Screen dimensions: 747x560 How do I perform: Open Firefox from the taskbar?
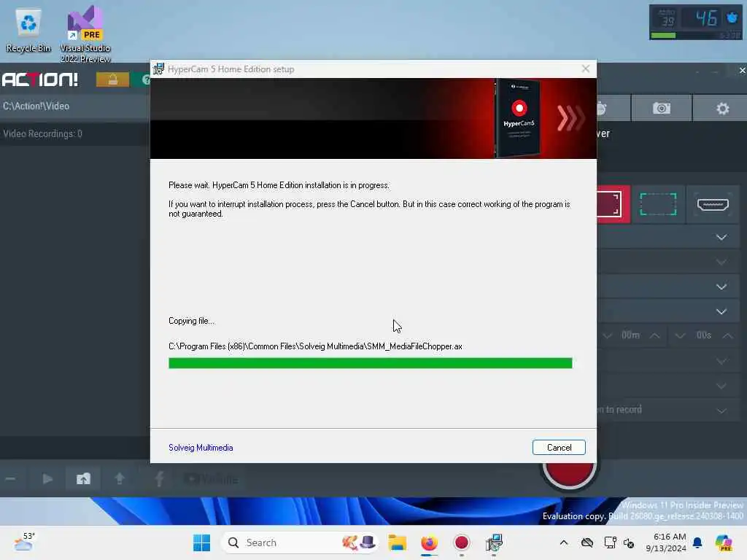pos(429,542)
